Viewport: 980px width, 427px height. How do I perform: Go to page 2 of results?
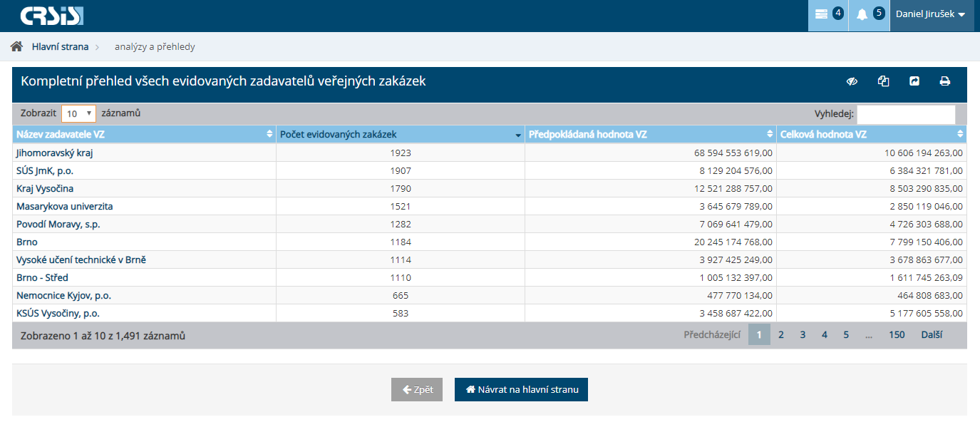tap(781, 334)
